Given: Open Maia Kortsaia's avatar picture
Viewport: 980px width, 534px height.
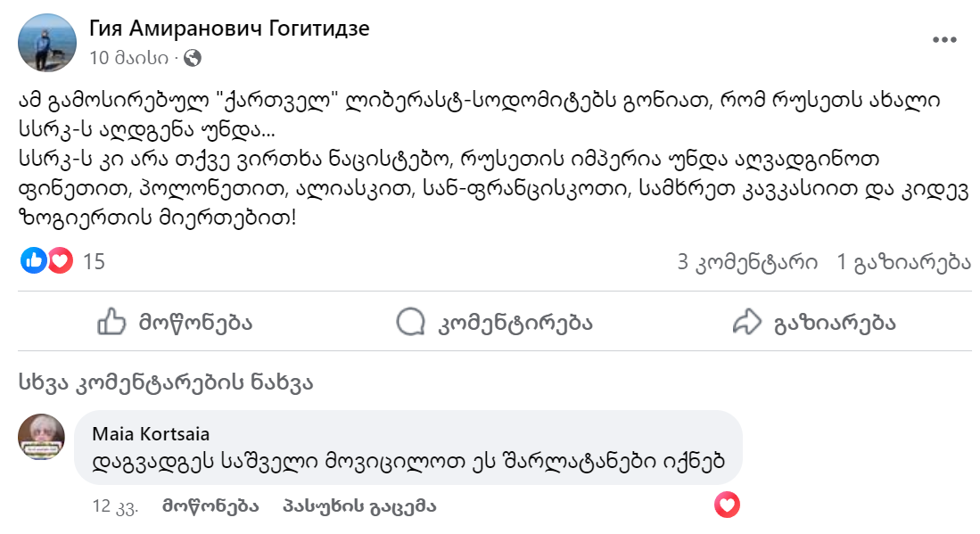Looking at the screenshot, I should (41, 437).
